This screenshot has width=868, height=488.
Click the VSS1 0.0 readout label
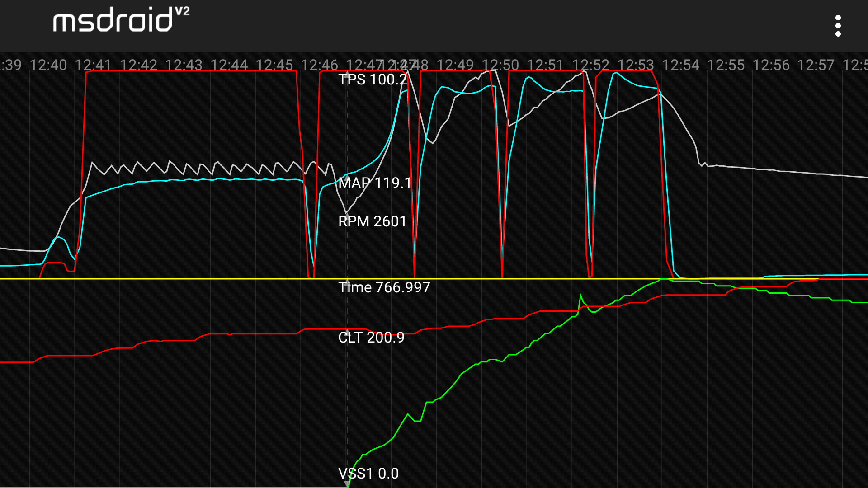click(368, 474)
